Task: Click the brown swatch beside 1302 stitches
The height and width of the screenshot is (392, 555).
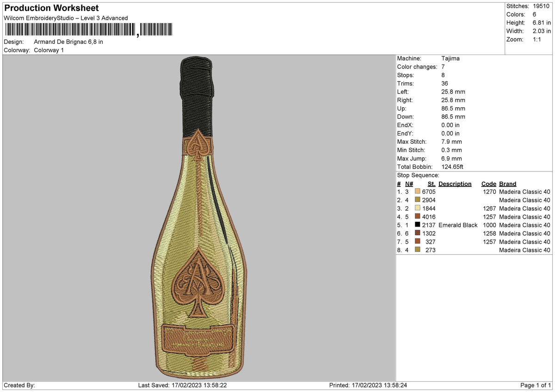Action: tap(418, 233)
